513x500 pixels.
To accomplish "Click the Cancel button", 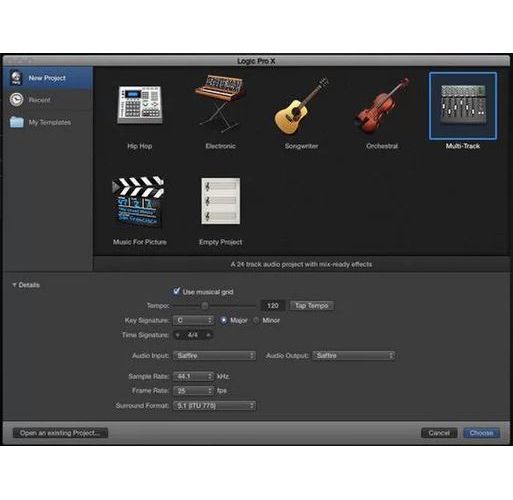I will point(439,433).
